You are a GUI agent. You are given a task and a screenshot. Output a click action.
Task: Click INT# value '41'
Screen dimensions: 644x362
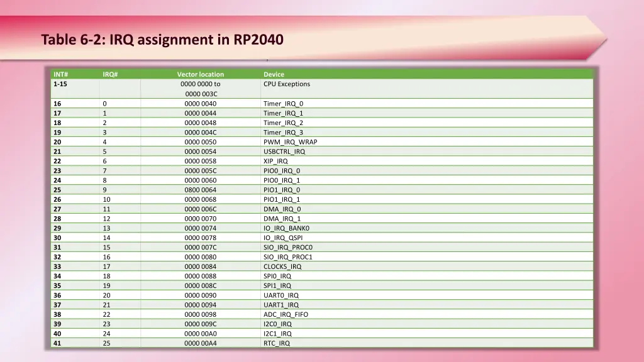tap(57, 343)
